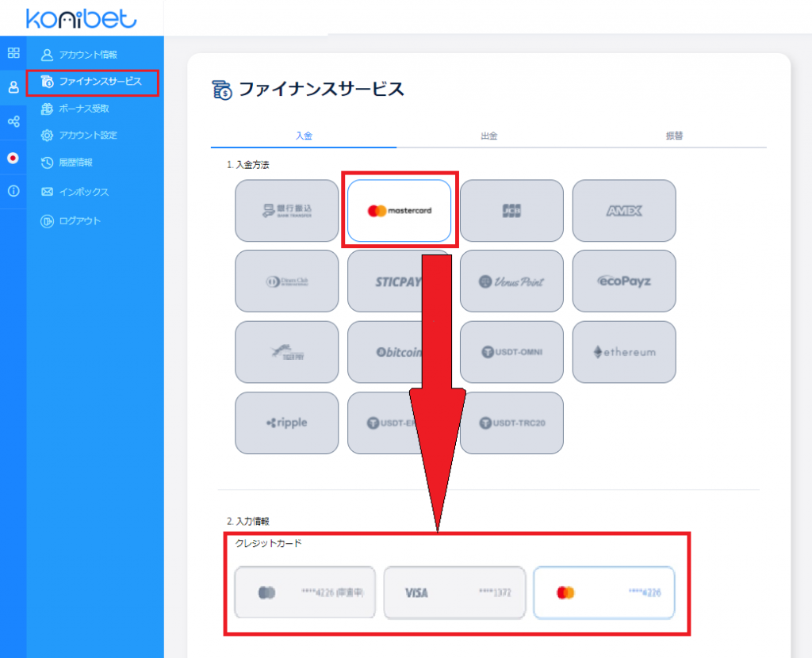Click the ログアウト exit icon

pyautogui.click(x=47, y=221)
